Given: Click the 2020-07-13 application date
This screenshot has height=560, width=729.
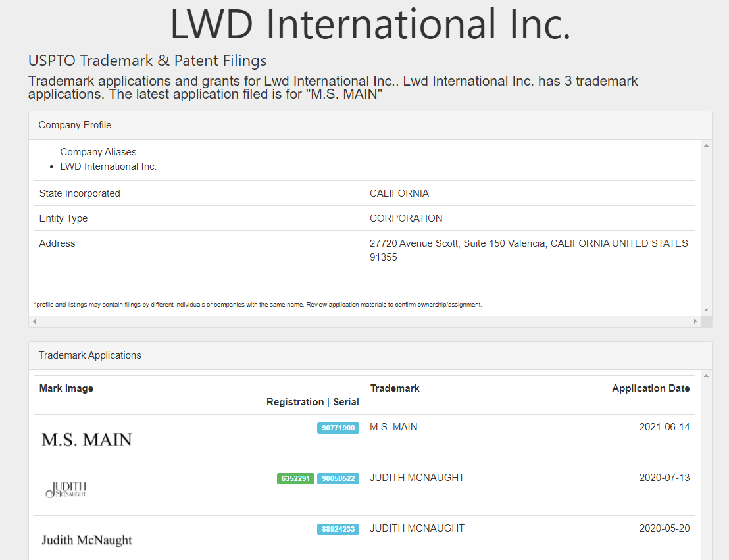Looking at the screenshot, I should point(665,478).
